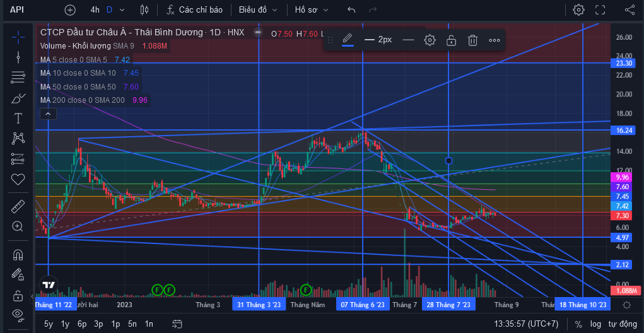The height and width of the screenshot is (333, 644).
Task: Open the drawing settings gear in floating toolbar
Action: [x=430, y=40]
